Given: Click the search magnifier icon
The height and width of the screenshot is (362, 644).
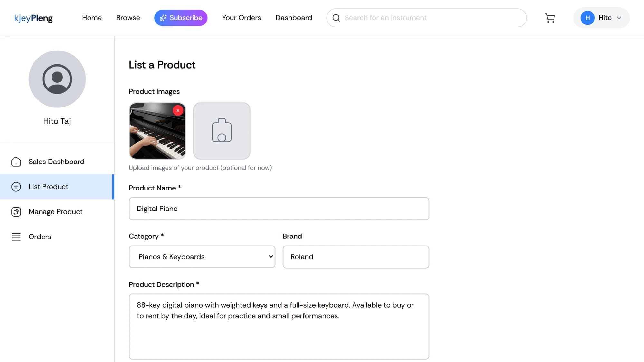Looking at the screenshot, I should (336, 18).
